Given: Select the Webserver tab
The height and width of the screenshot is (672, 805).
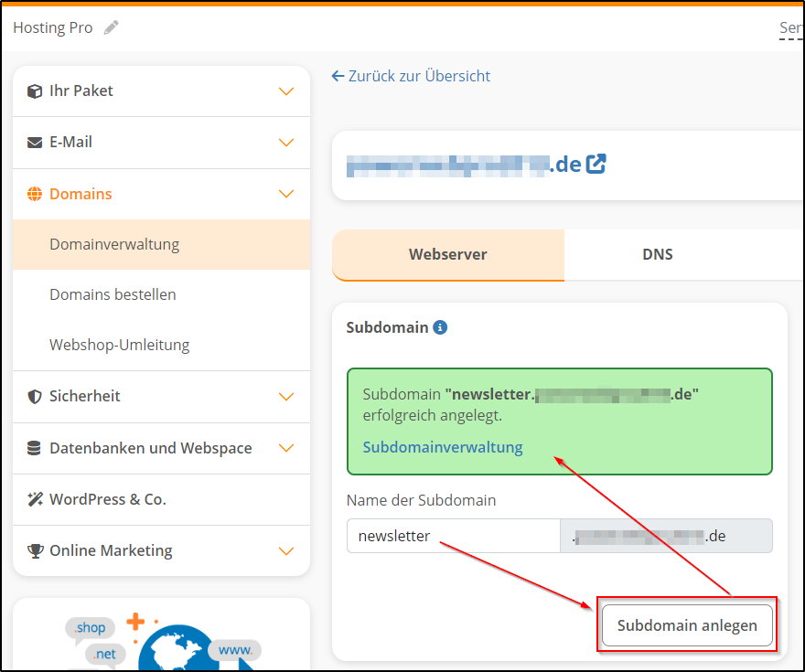Looking at the screenshot, I should click(447, 254).
